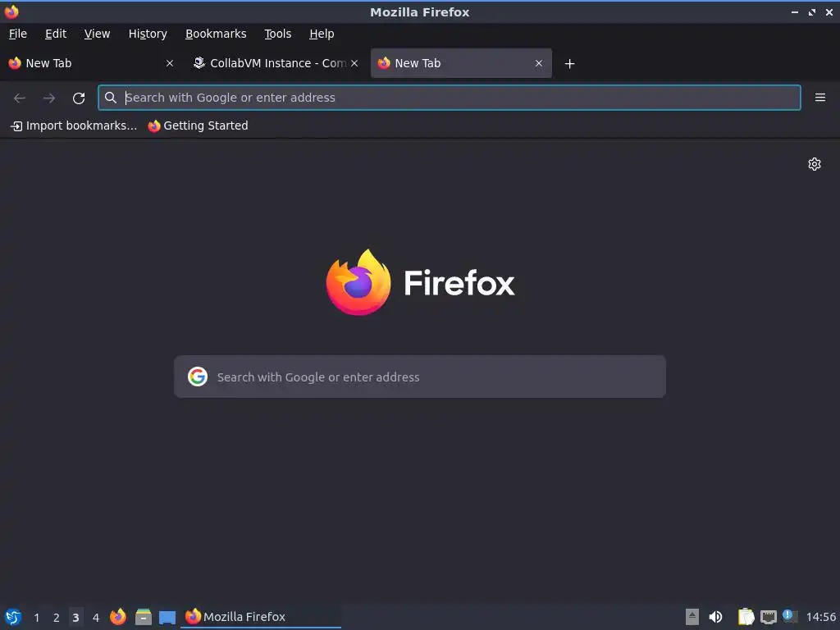Open file manager from the taskbar
840x630 pixels.
click(143, 617)
